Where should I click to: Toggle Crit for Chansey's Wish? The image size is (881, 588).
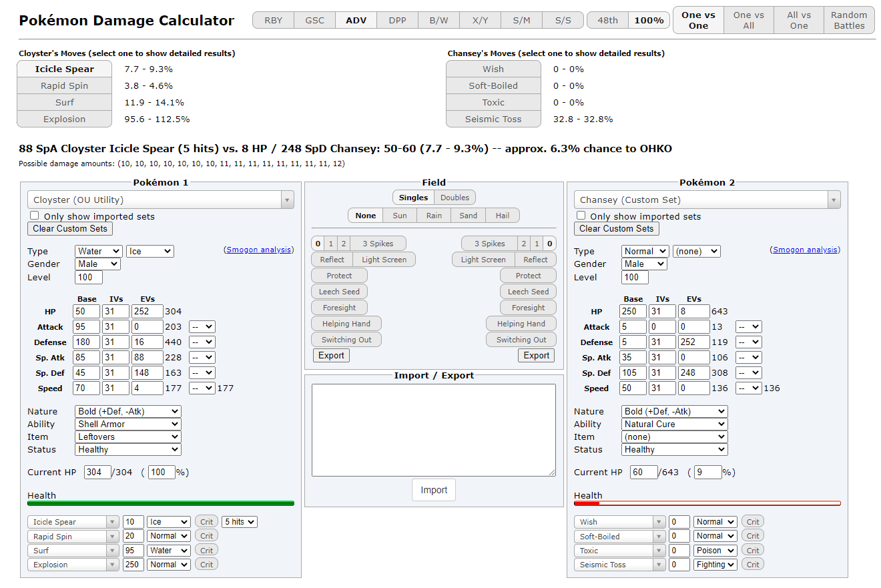click(753, 522)
